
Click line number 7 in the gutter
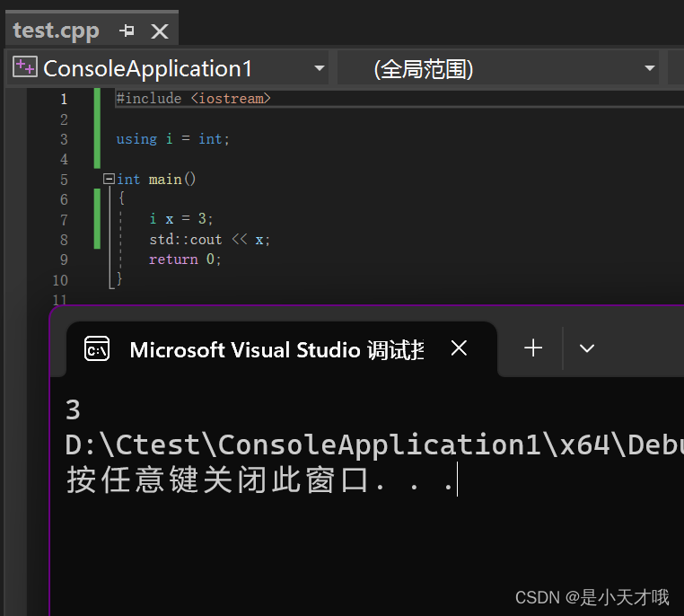pos(64,219)
